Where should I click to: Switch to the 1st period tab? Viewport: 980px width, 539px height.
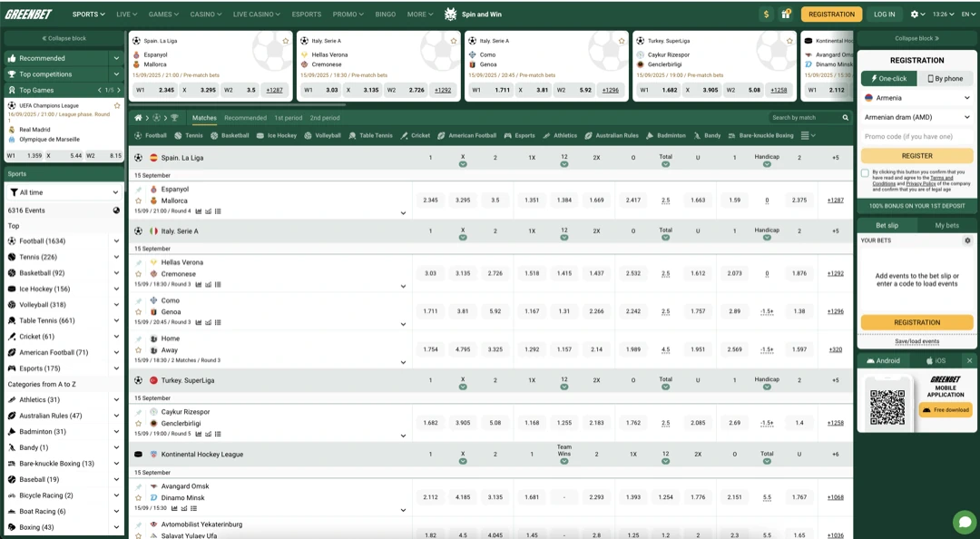click(x=289, y=118)
